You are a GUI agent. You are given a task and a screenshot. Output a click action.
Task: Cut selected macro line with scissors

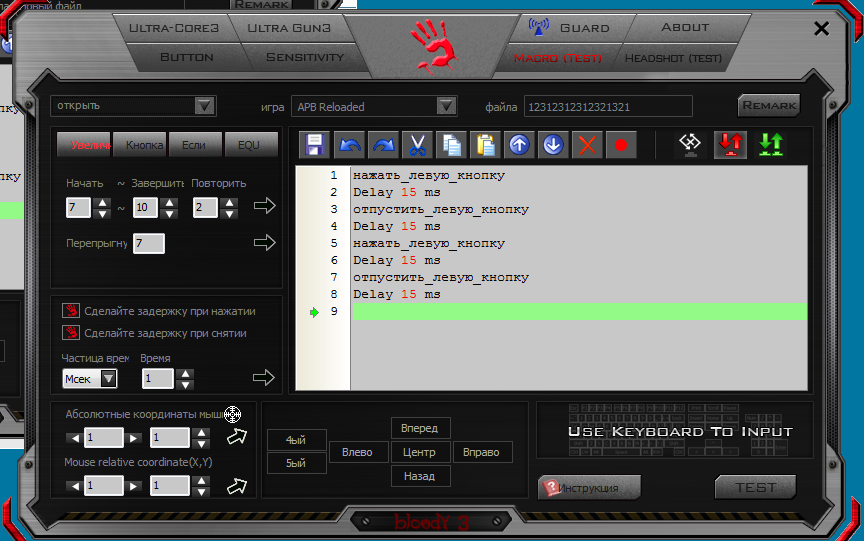pos(418,145)
